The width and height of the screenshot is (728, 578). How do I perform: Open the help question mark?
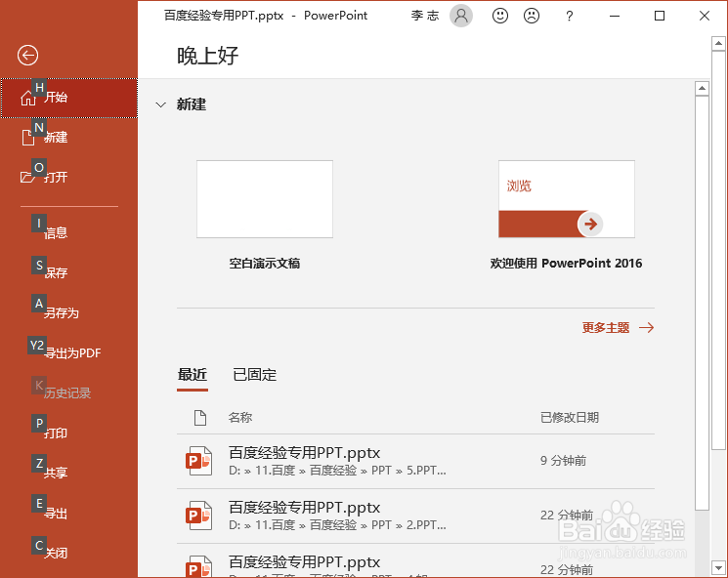570,17
